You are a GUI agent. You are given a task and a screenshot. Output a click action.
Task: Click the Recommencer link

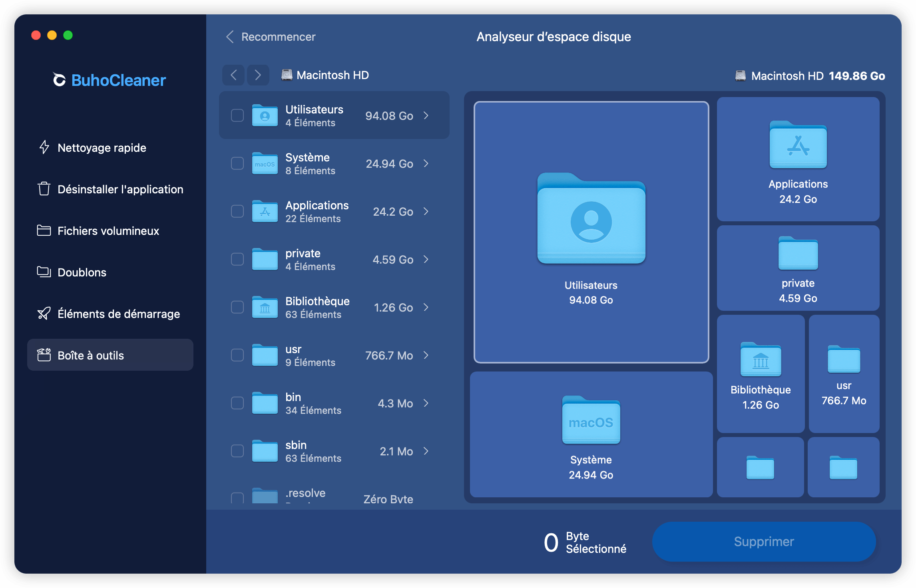point(278,37)
